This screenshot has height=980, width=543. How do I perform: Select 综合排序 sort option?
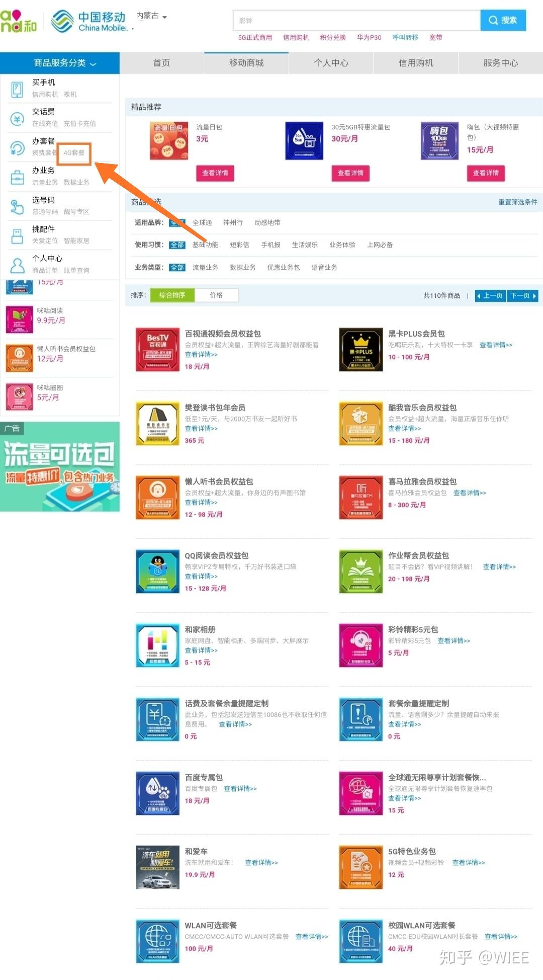pos(172,295)
